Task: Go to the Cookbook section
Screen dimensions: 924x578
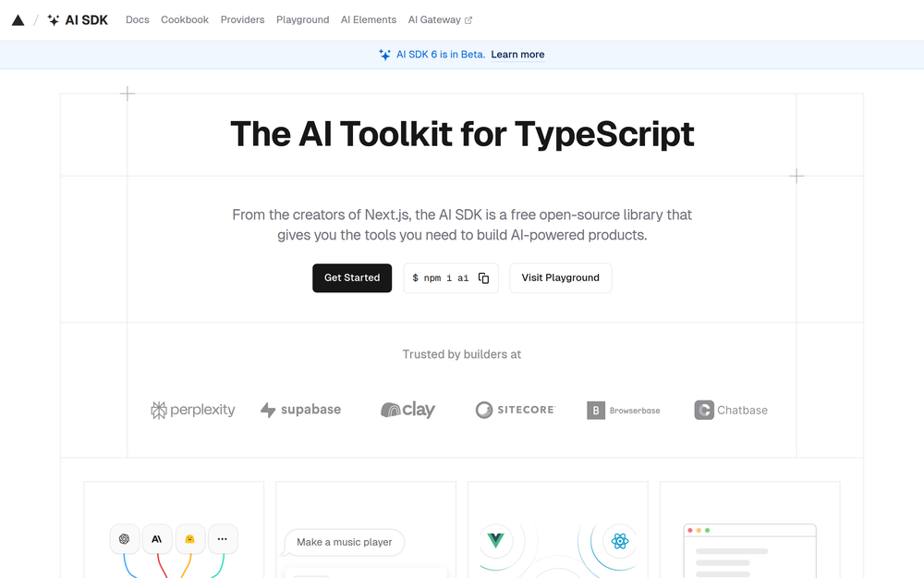Action: coord(185,20)
